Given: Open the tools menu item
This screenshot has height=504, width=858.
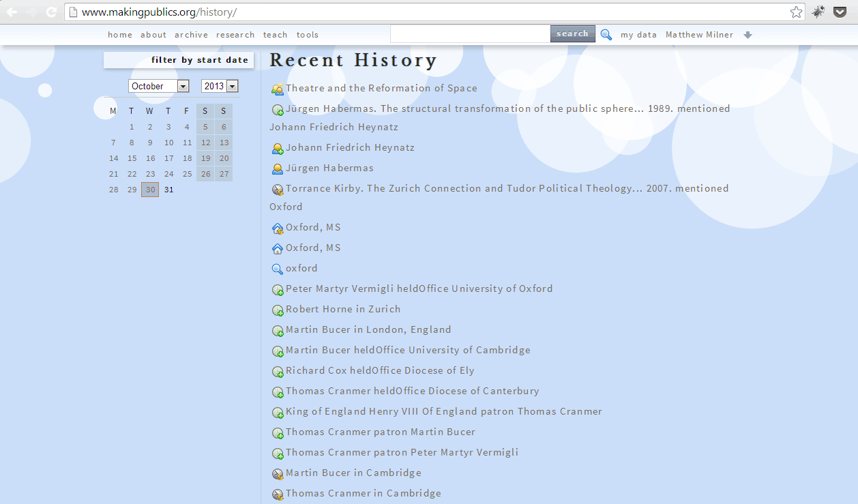Looking at the screenshot, I should [308, 35].
